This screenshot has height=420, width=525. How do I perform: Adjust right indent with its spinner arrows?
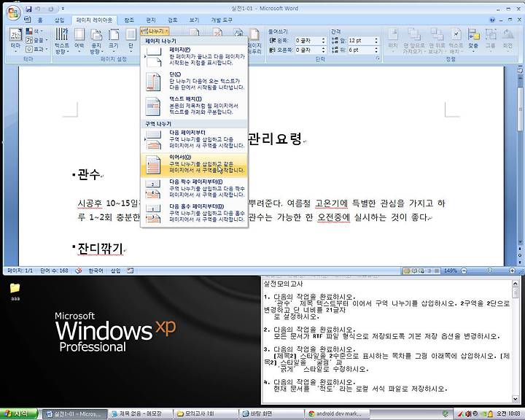point(324,50)
